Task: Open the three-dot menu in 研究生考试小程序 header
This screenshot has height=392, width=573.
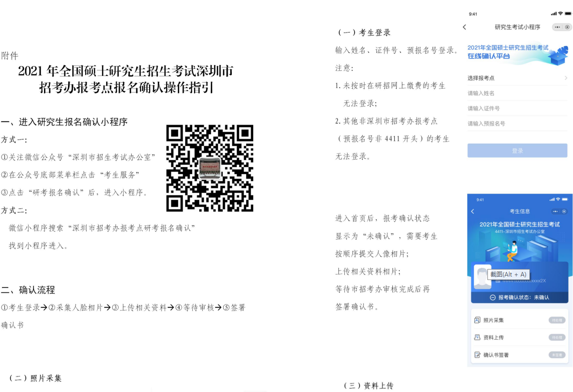Action: coord(557,27)
